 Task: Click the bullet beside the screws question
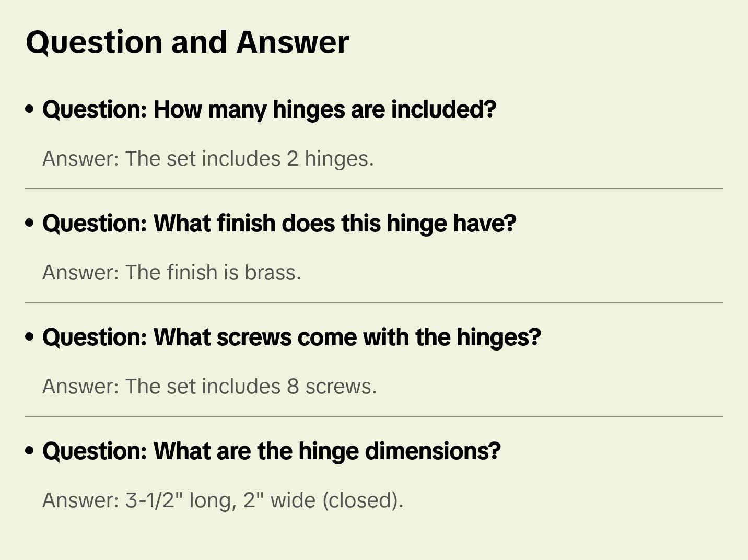pyautogui.click(x=30, y=337)
